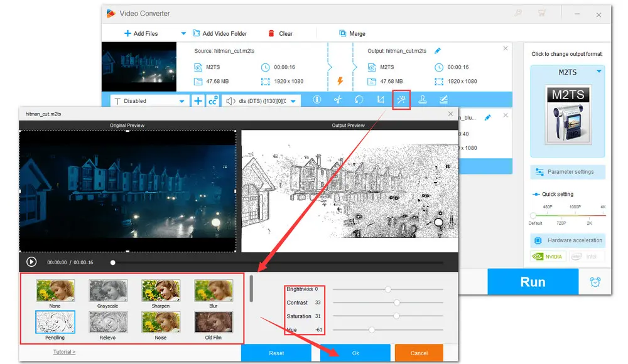This screenshot has width=628, height=364.
Task: Show video file info icon
Action: tap(317, 100)
